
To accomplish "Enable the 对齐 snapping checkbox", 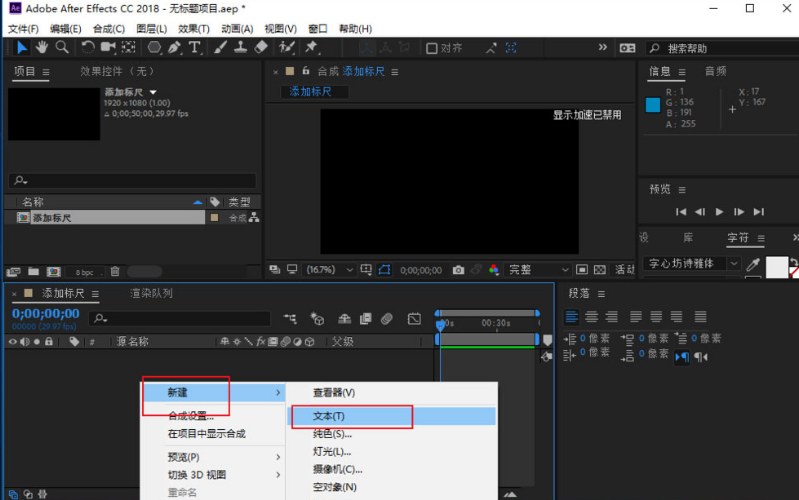I will click(432, 48).
